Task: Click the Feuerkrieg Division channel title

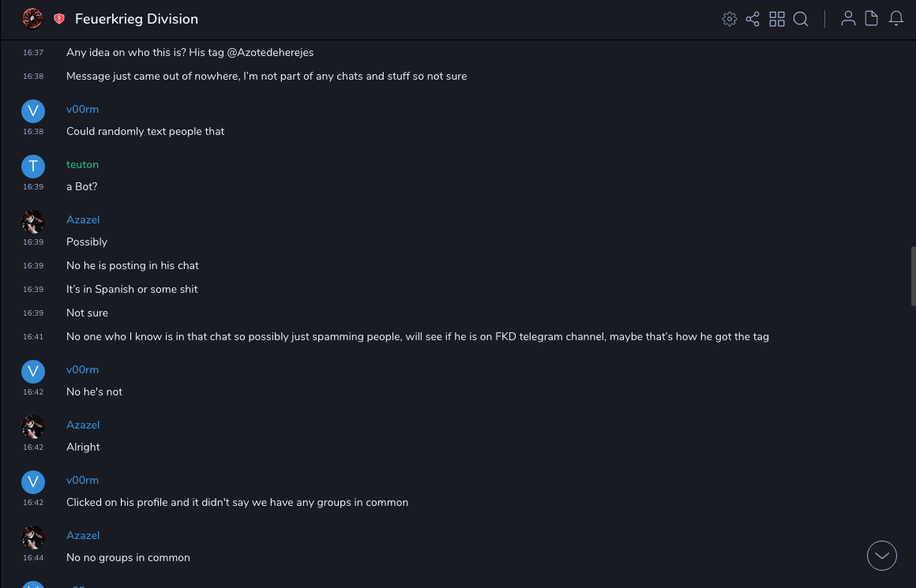Action: click(137, 19)
